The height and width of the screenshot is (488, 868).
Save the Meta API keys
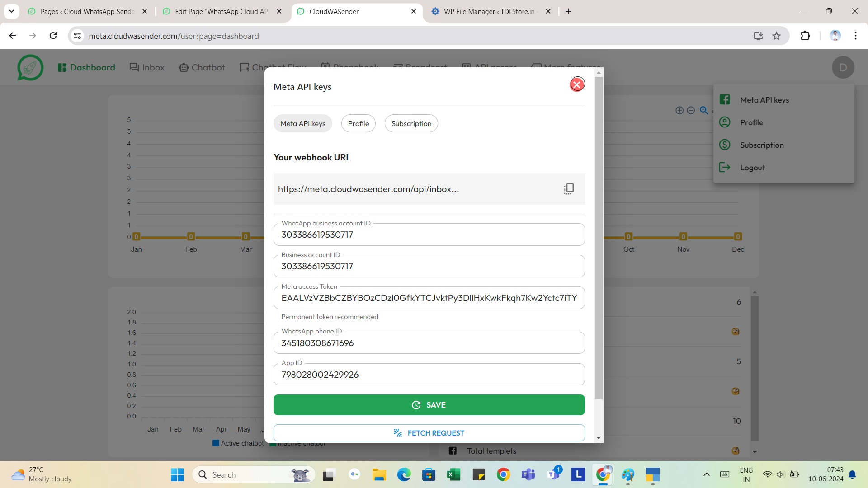(429, 405)
